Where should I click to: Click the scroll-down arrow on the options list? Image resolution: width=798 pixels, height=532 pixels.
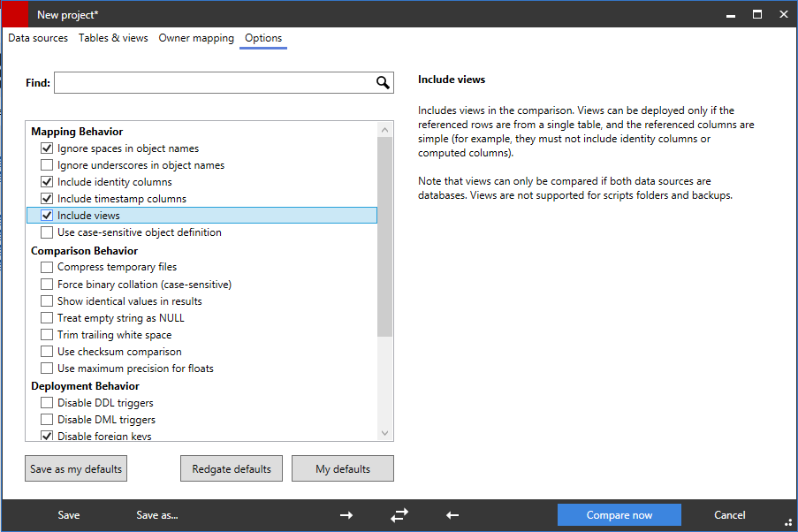tap(384, 432)
